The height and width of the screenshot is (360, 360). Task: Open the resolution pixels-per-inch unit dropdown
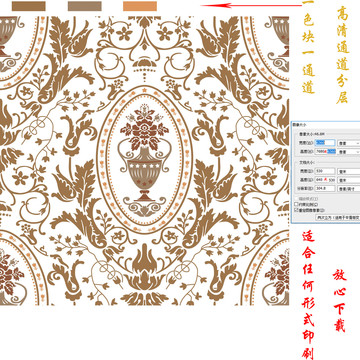pyautogui.click(x=349, y=189)
